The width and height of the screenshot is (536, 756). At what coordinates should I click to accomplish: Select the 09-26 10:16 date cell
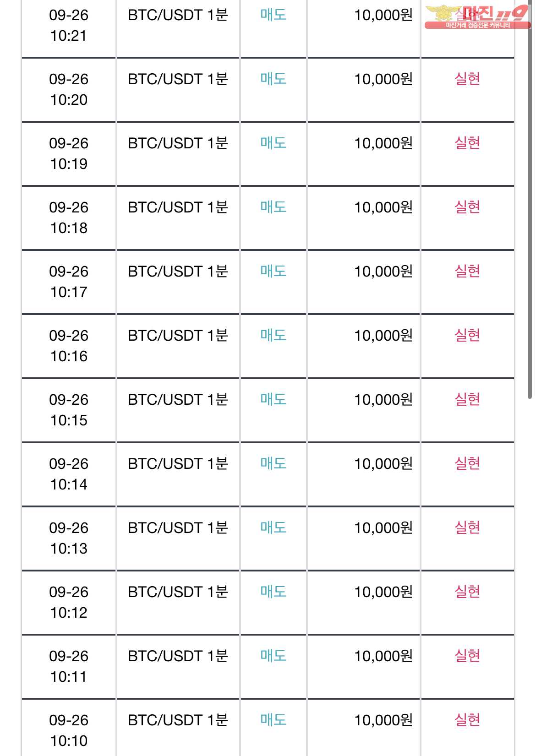(69, 346)
